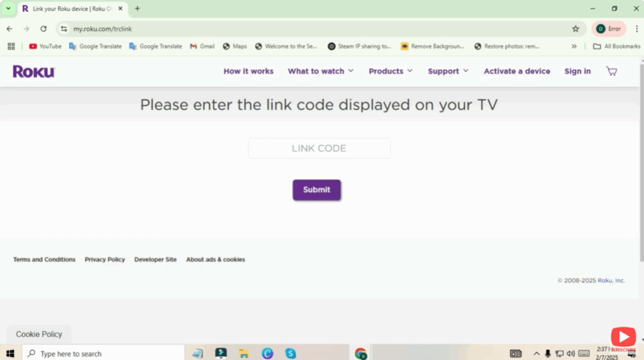
Task: Close the Link your Roku device tab
Action: tap(120, 9)
